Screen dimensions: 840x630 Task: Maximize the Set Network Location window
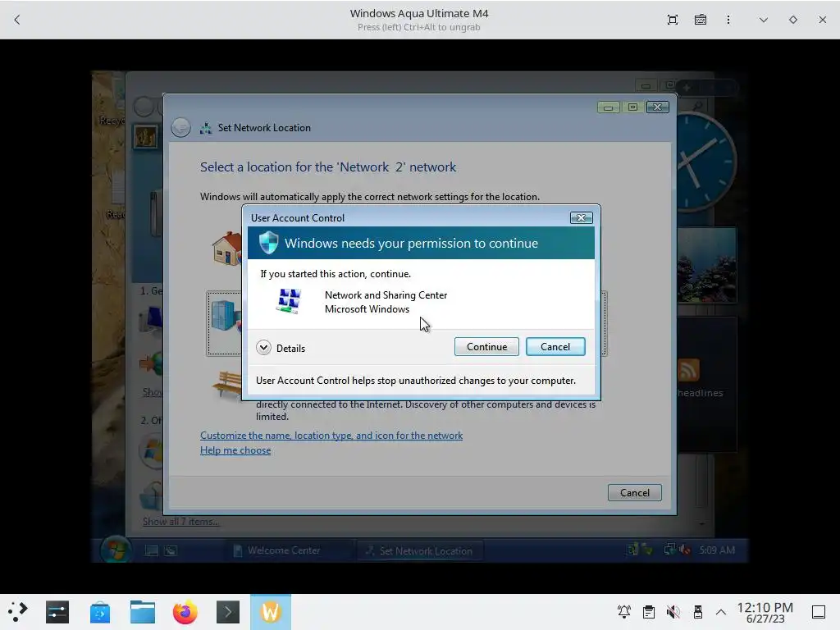click(632, 107)
